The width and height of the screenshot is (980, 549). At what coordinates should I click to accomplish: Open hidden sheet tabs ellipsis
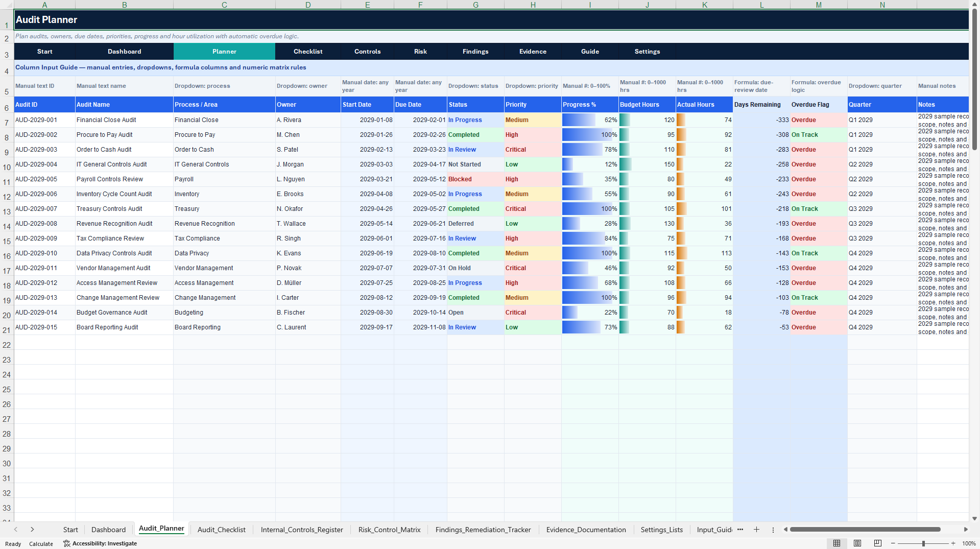tap(740, 530)
